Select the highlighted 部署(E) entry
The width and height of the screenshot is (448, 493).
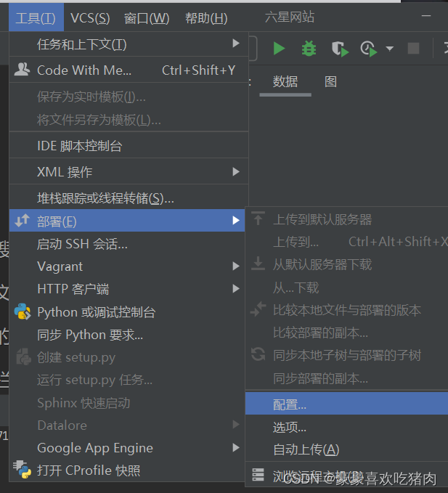(127, 221)
